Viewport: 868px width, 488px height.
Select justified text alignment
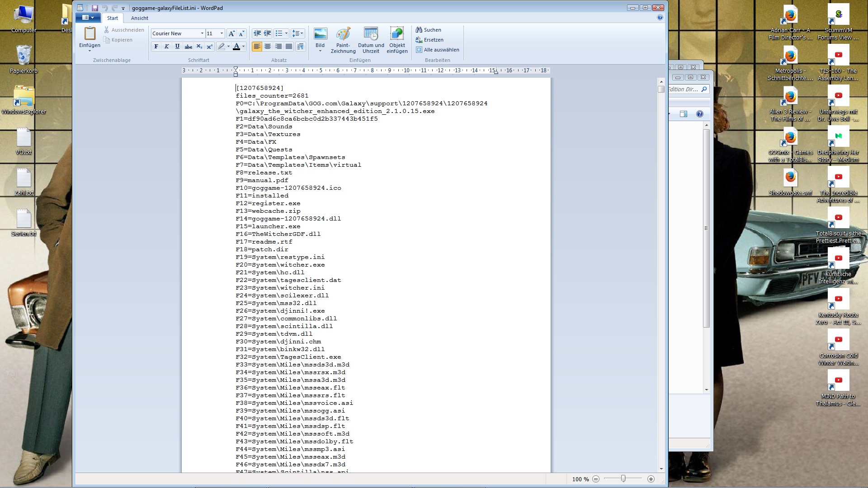click(288, 47)
